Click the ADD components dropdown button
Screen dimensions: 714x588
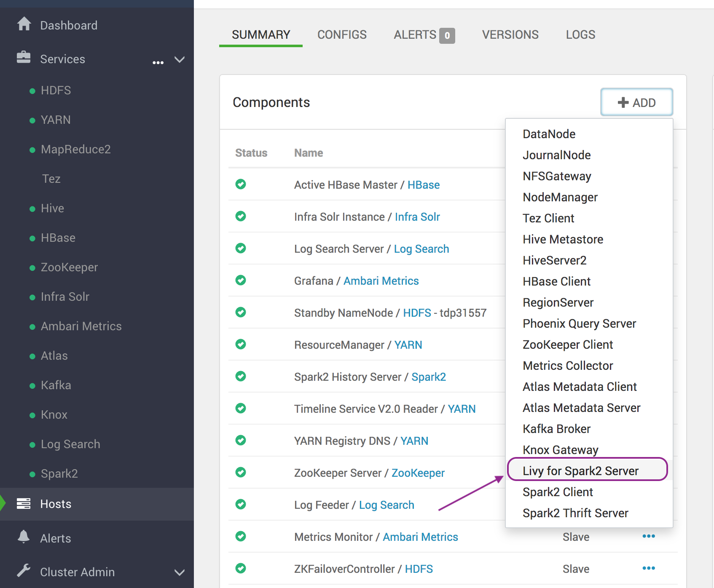(636, 102)
